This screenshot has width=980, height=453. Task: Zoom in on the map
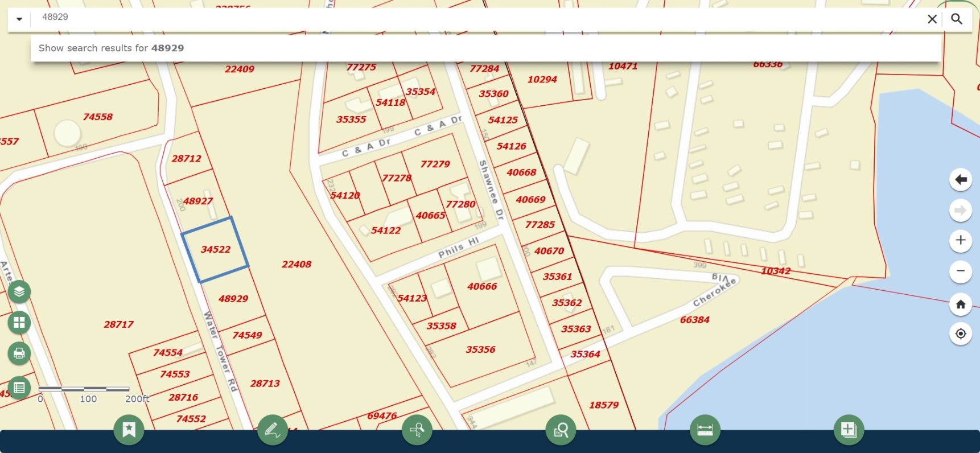pos(961,240)
